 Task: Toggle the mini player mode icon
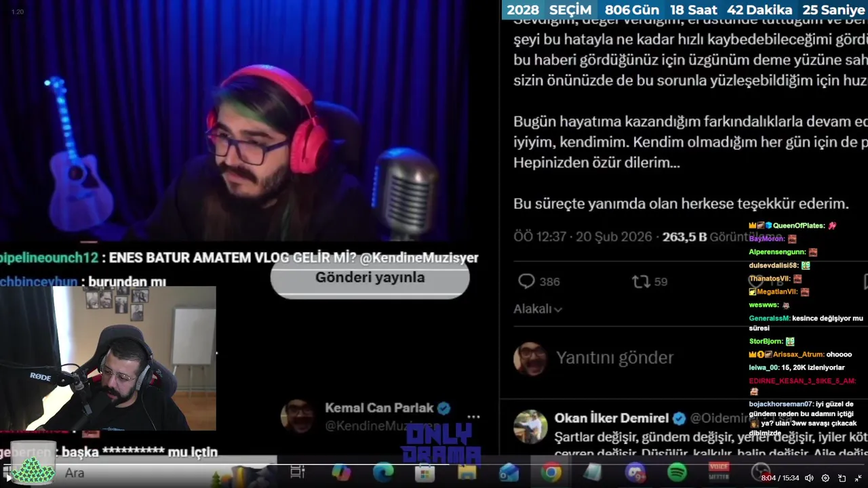(x=842, y=479)
